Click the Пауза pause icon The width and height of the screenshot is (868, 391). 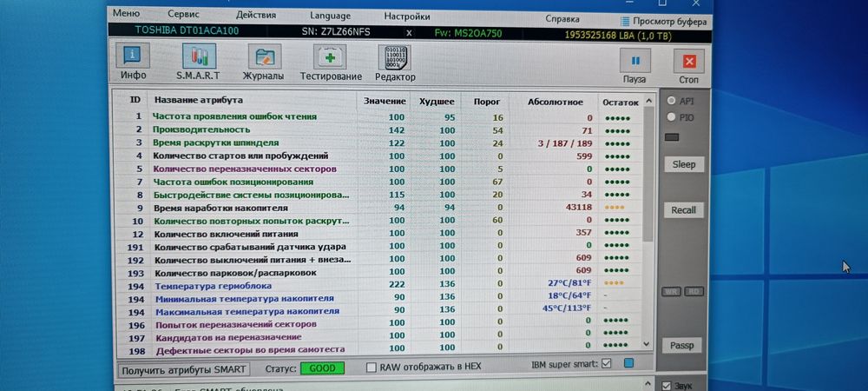click(635, 60)
